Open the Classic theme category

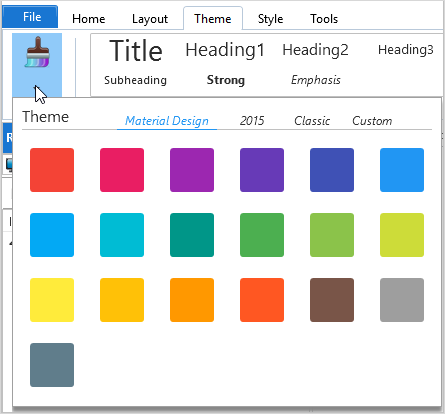coord(312,121)
